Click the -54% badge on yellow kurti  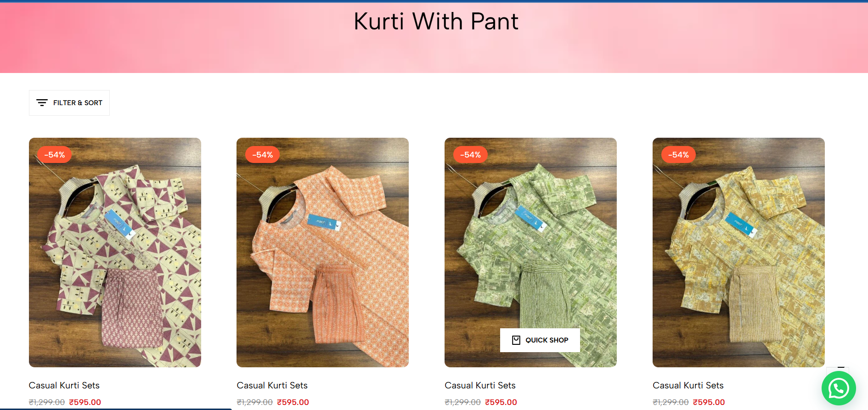[x=679, y=155]
